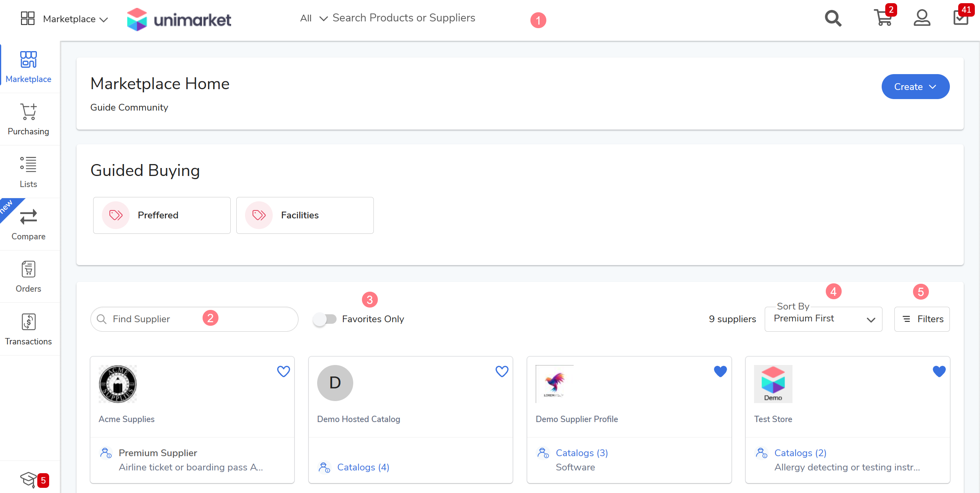Click the search magnifier icon in header
Screen dimensions: 980x493
(833, 18)
